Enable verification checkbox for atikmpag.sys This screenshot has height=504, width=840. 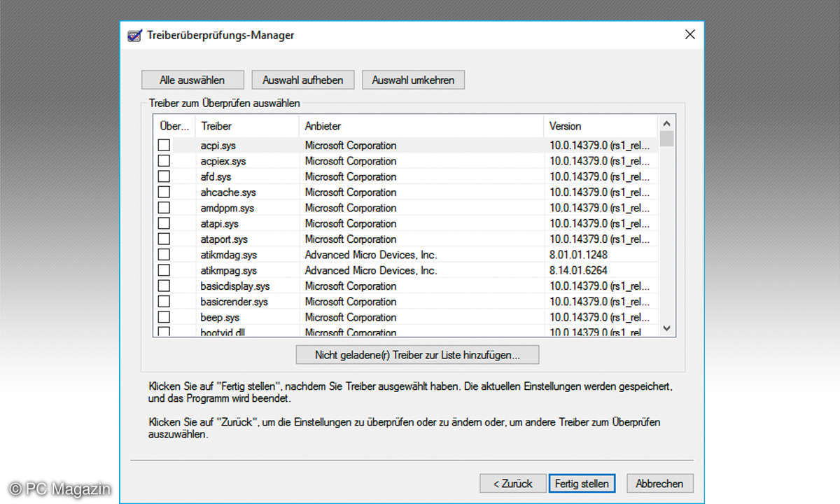(164, 270)
